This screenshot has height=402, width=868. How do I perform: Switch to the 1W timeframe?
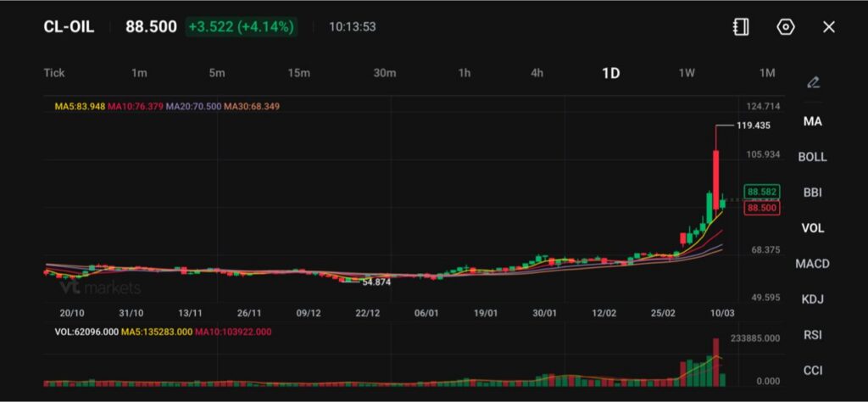pyautogui.click(x=687, y=73)
